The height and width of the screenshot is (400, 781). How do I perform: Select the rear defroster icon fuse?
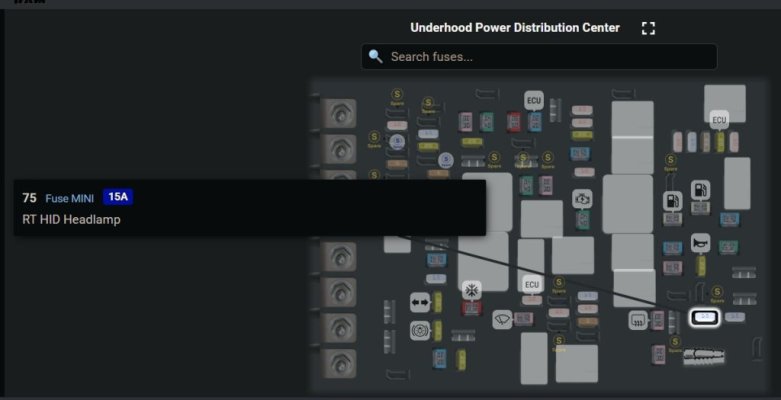(x=638, y=320)
